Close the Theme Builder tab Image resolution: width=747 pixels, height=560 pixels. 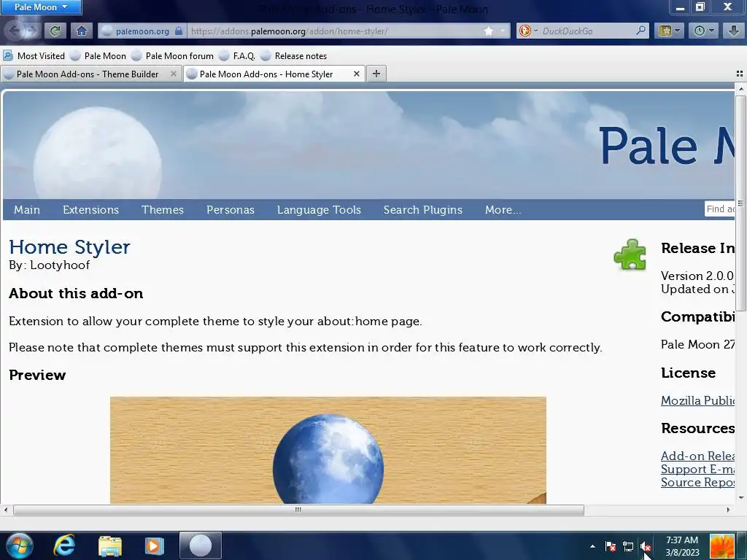coord(174,74)
